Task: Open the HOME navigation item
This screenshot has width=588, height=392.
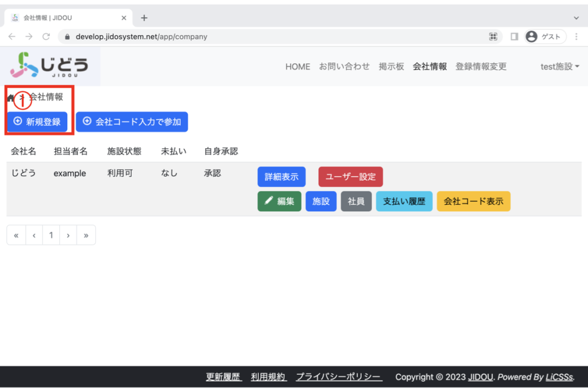Action: [297, 67]
